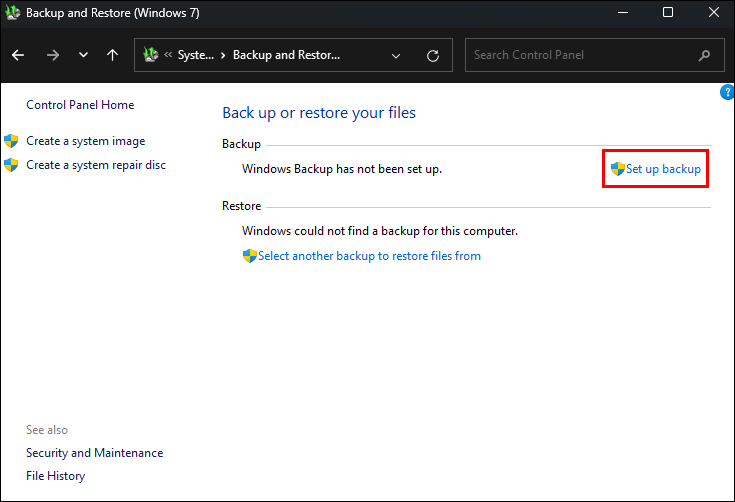Click Select another backup to restore files
Image resolution: width=735 pixels, height=502 pixels.
point(369,256)
